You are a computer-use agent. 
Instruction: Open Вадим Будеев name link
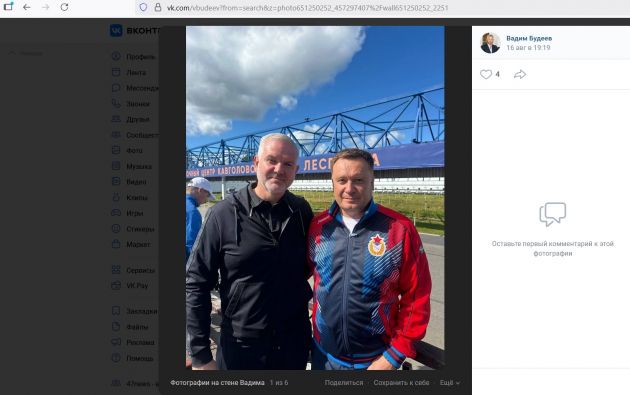[529, 38]
